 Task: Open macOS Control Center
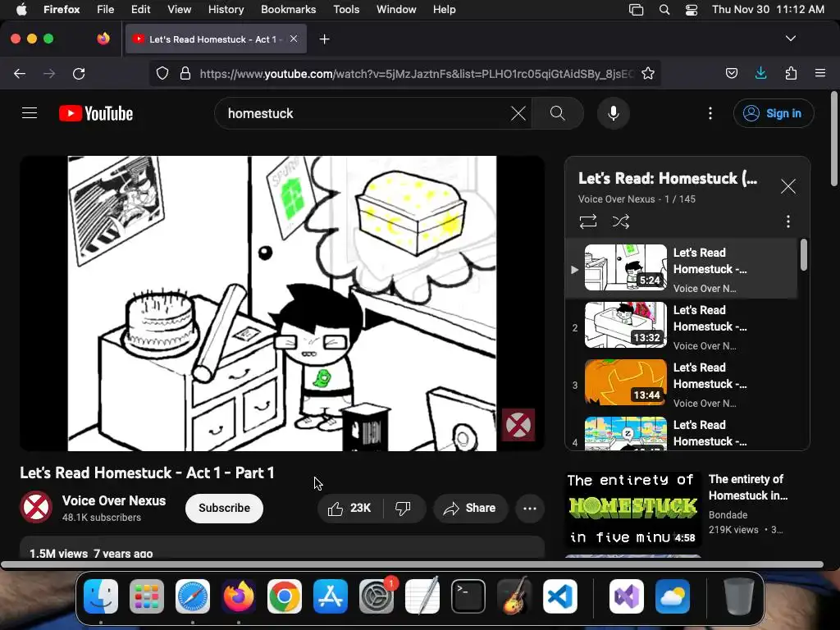click(691, 10)
